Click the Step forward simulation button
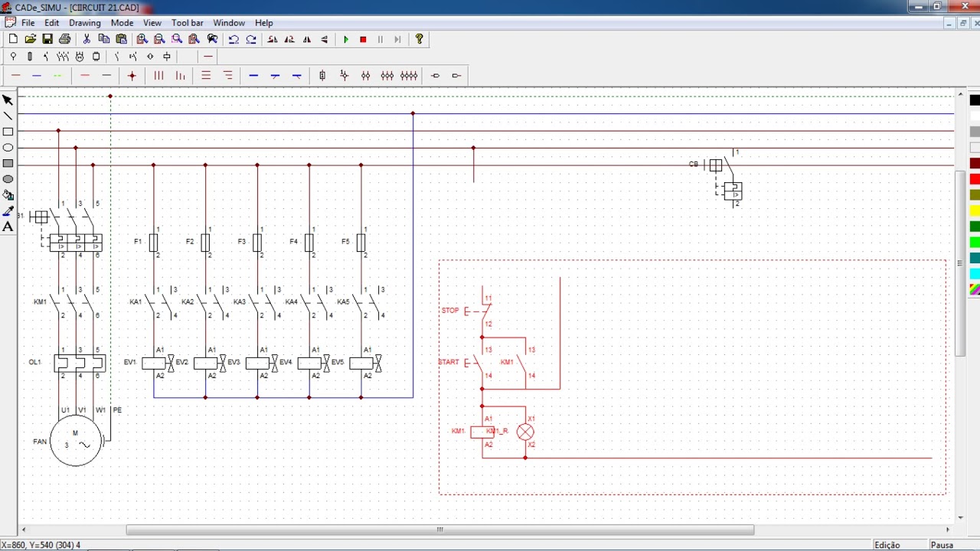Viewport: 980px width, 551px height. (x=397, y=39)
